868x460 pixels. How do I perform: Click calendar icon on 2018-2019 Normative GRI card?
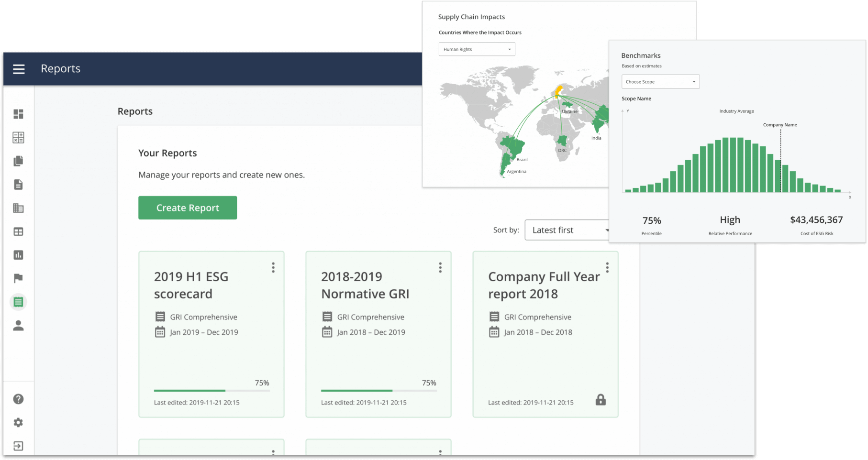coord(327,332)
